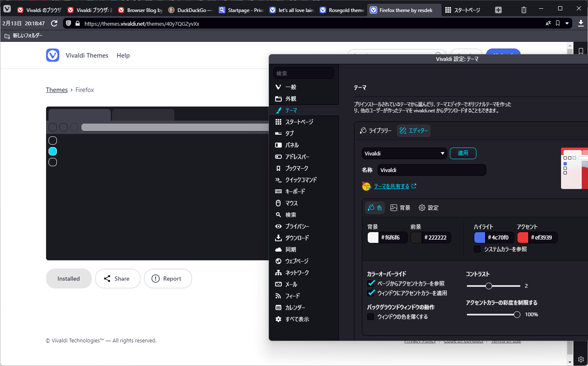Open downloads via the download arrow icon

(581, 24)
